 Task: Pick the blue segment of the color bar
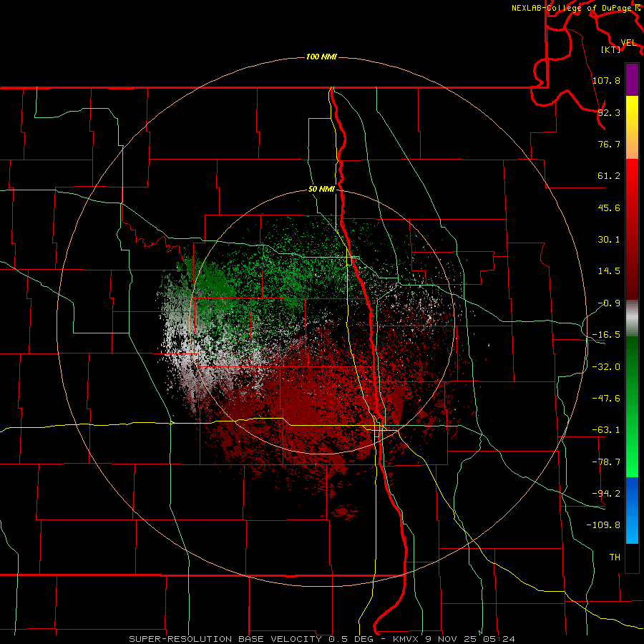632,510
